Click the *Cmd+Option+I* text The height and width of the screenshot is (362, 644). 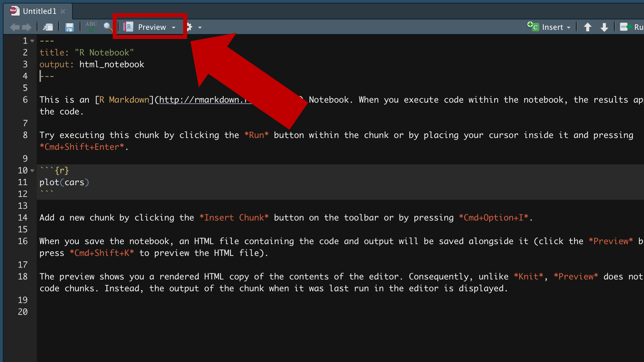tap(493, 218)
